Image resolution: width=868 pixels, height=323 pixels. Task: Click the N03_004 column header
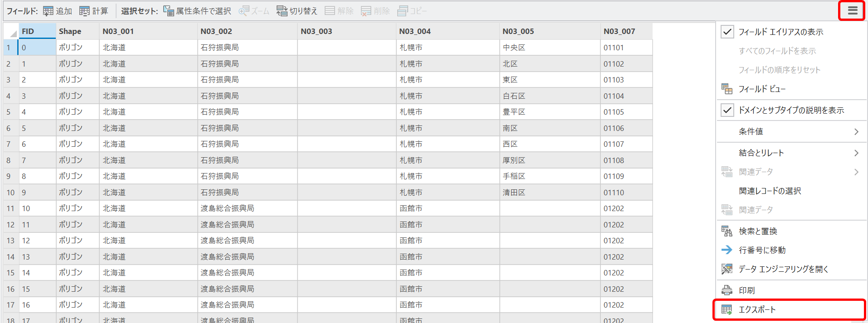pos(414,31)
